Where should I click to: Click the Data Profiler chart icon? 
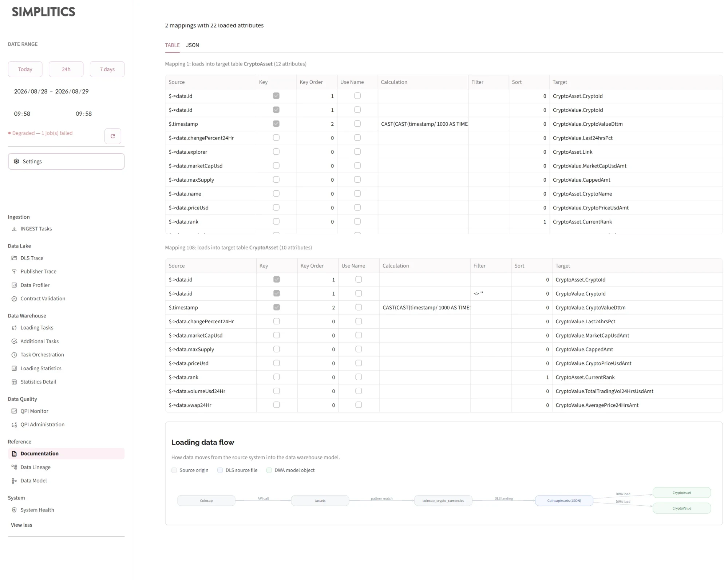click(14, 285)
